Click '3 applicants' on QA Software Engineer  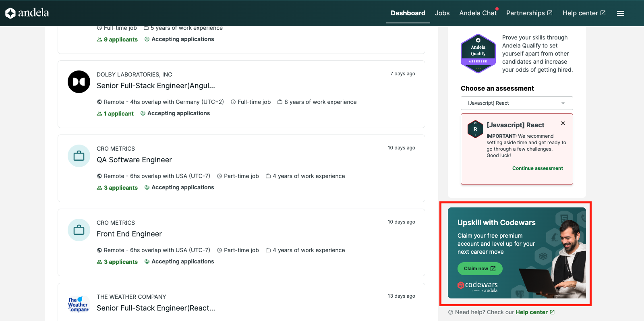[x=121, y=188]
